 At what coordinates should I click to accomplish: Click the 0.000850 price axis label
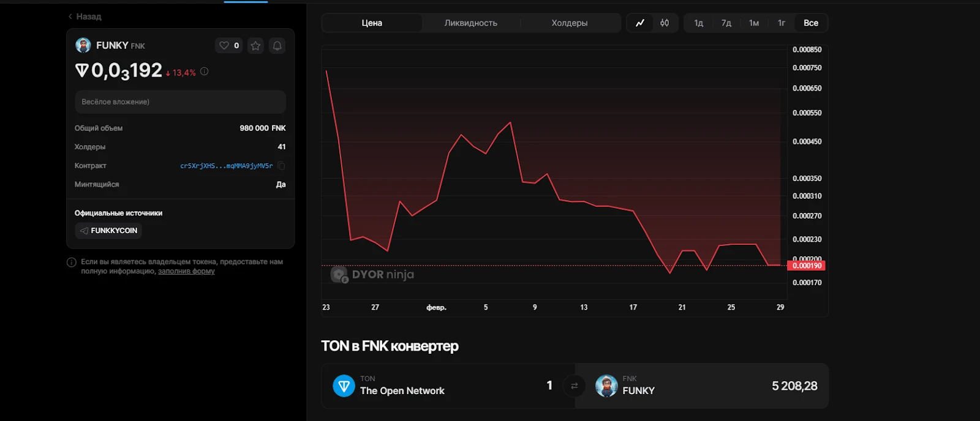[x=807, y=50]
